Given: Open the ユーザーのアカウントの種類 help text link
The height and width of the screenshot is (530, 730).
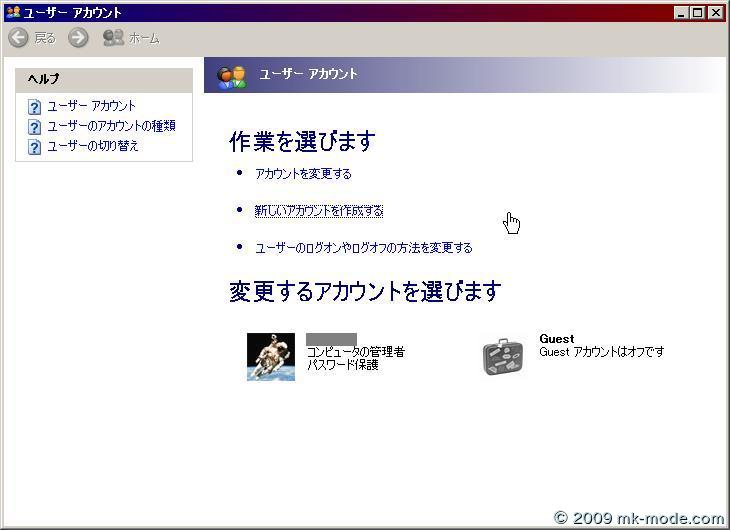Looking at the screenshot, I should pos(111,126).
